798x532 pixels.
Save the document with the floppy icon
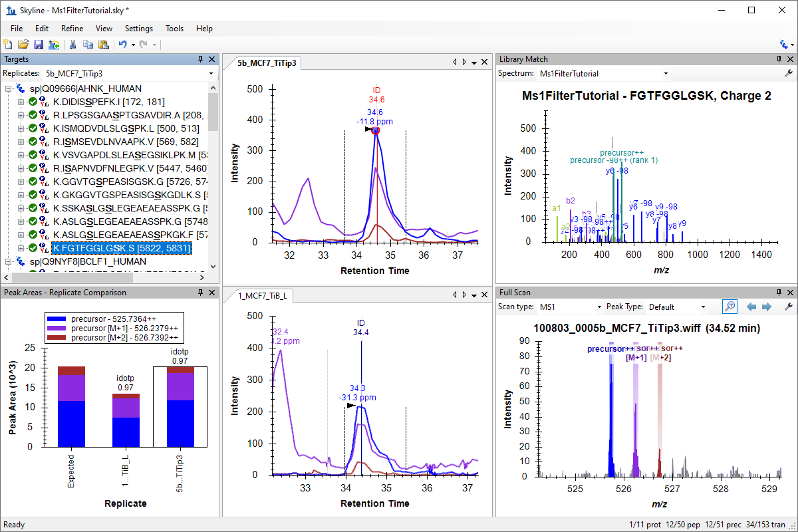(38, 45)
